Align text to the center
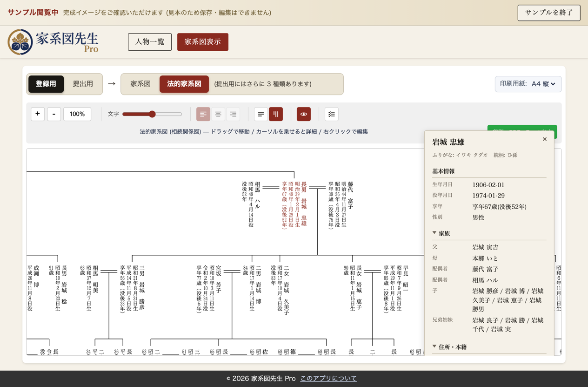588x387 pixels. click(x=218, y=114)
